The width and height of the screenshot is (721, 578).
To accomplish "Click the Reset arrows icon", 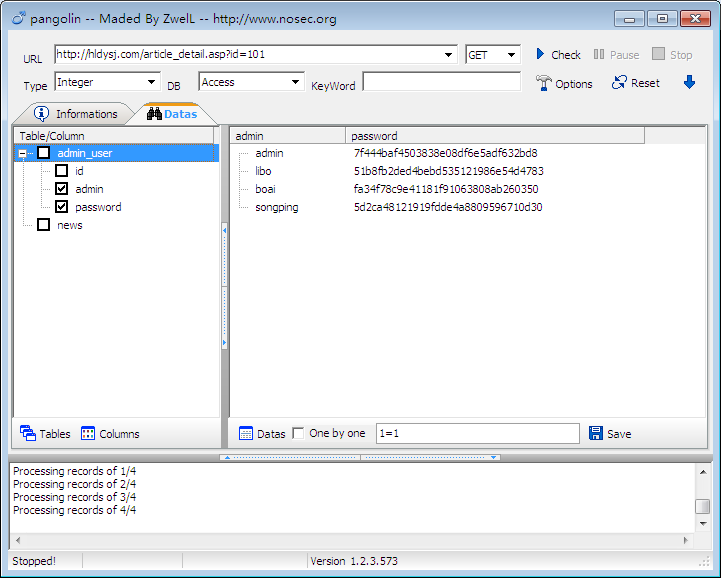I will click(619, 83).
